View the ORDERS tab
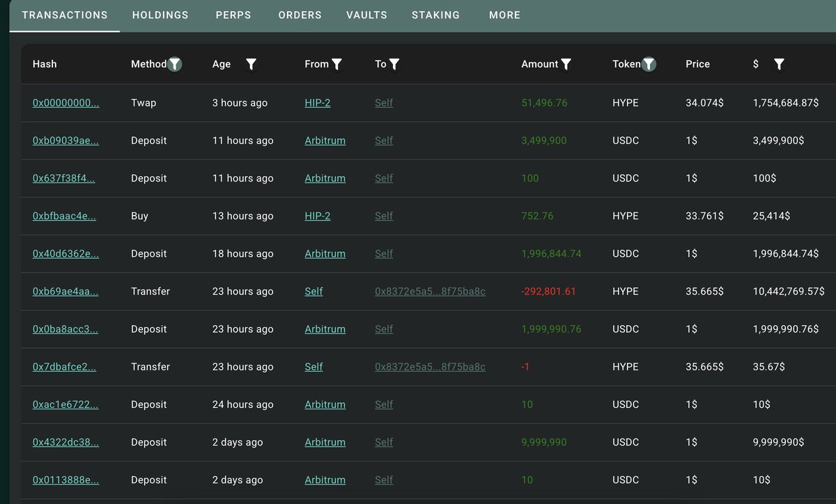This screenshot has width=836, height=504. tap(300, 15)
